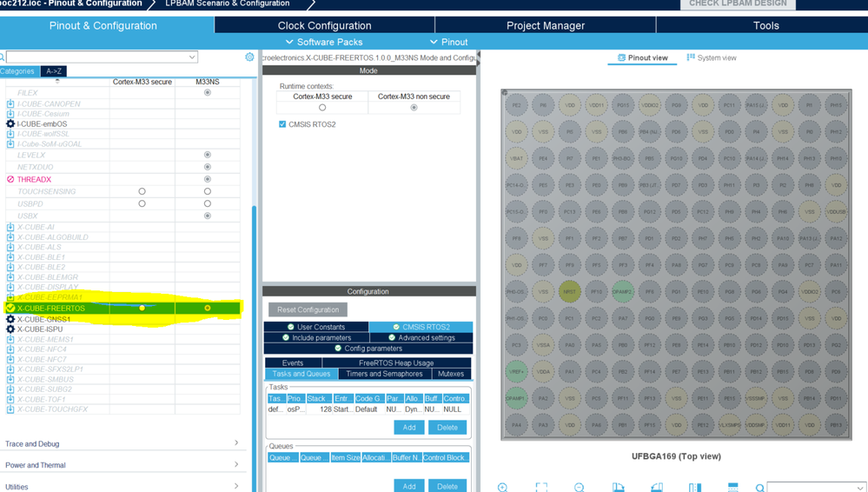Select THREADX M33NS radio button
868x492 pixels.
(208, 179)
